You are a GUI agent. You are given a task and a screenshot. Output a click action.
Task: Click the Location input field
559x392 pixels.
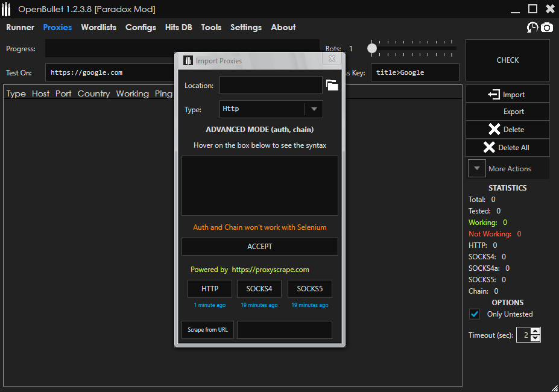point(271,85)
